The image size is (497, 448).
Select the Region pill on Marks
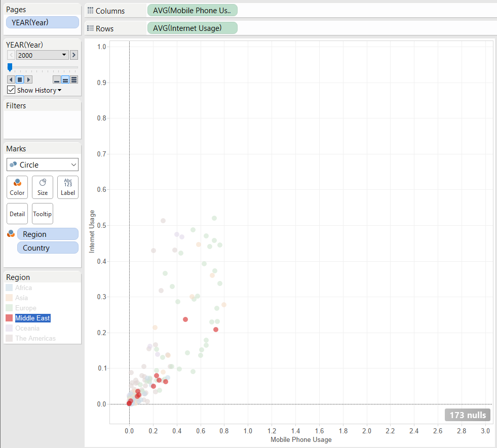(48, 234)
